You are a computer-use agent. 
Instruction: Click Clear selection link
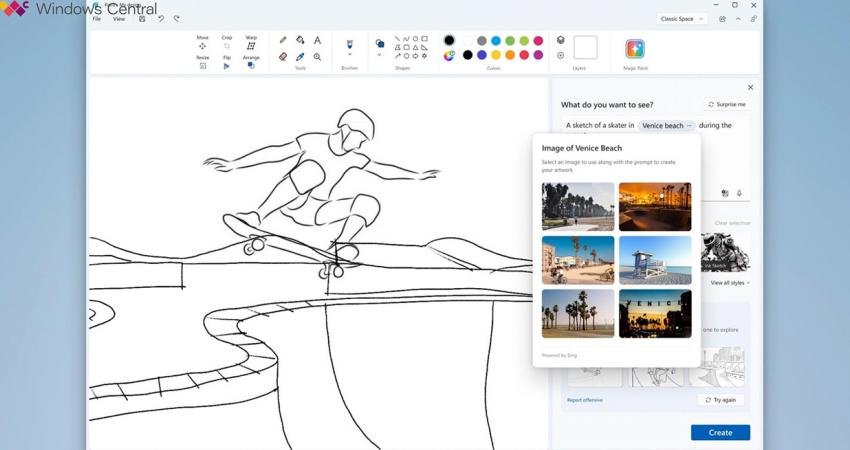[732, 223]
